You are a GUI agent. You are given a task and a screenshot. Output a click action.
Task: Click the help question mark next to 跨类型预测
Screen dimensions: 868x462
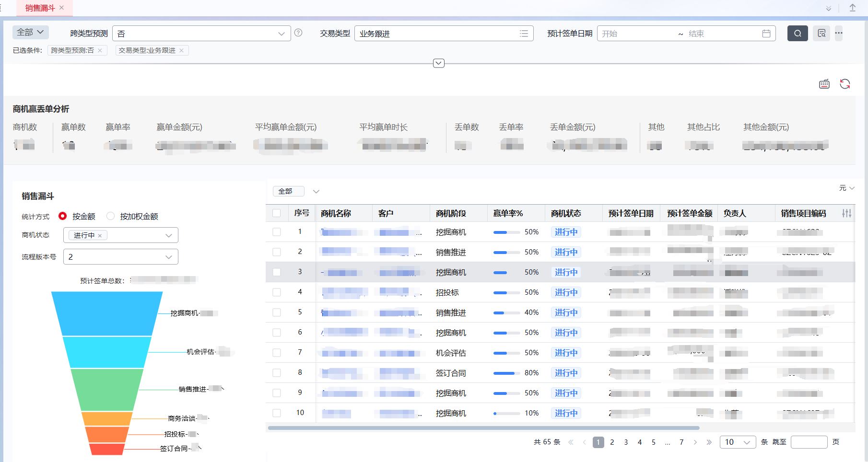tap(298, 33)
